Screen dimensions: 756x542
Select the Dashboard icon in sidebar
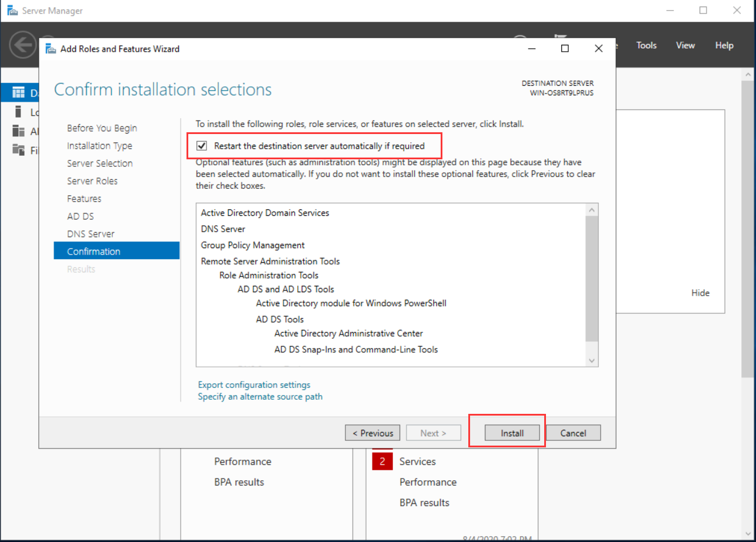click(x=19, y=93)
